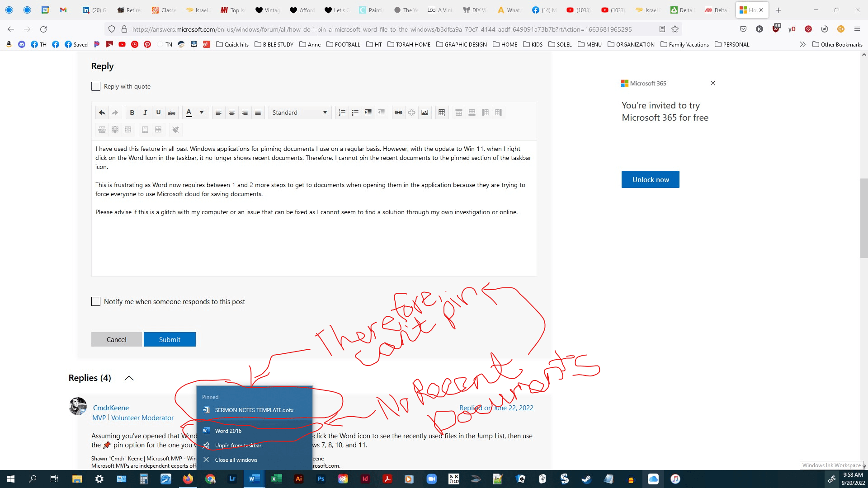This screenshot has width=868, height=488.
Task: Toggle bold formatting in reply editor
Action: click(x=132, y=113)
